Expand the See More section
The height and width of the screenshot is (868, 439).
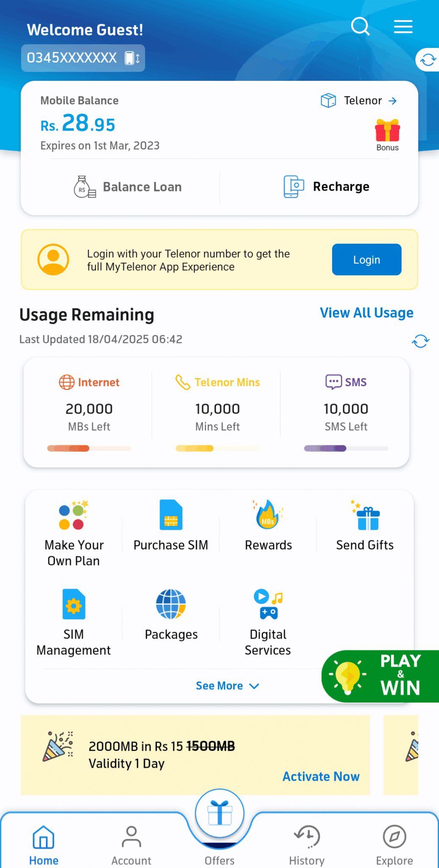pyautogui.click(x=228, y=685)
